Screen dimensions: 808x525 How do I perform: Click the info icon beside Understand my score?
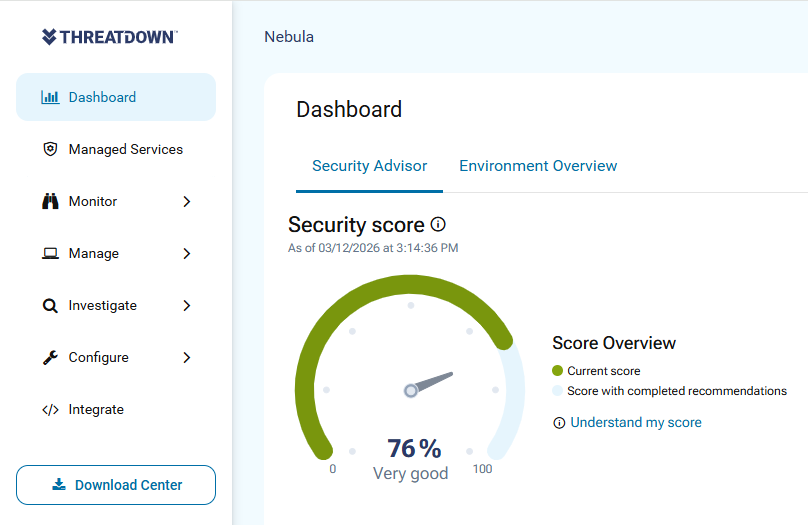[x=559, y=423]
